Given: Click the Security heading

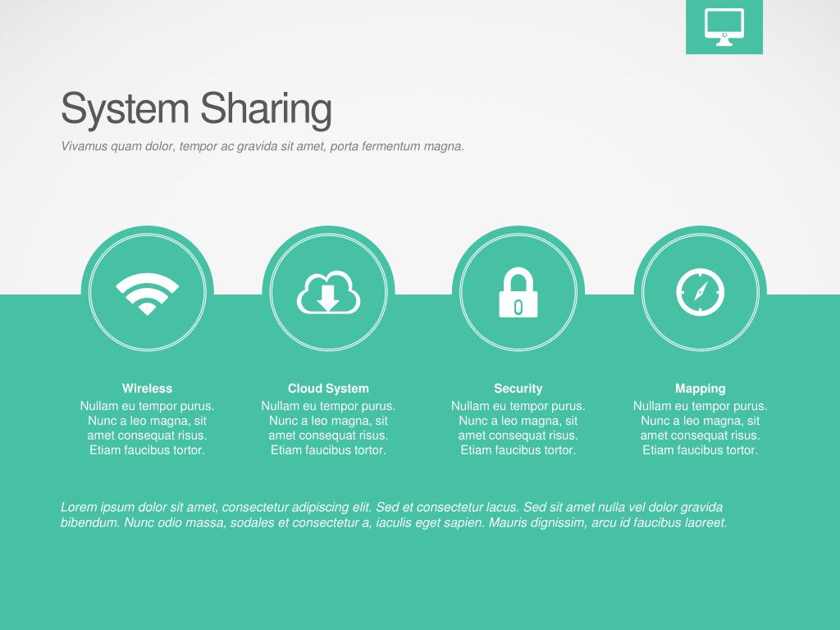Looking at the screenshot, I should pos(518,388).
